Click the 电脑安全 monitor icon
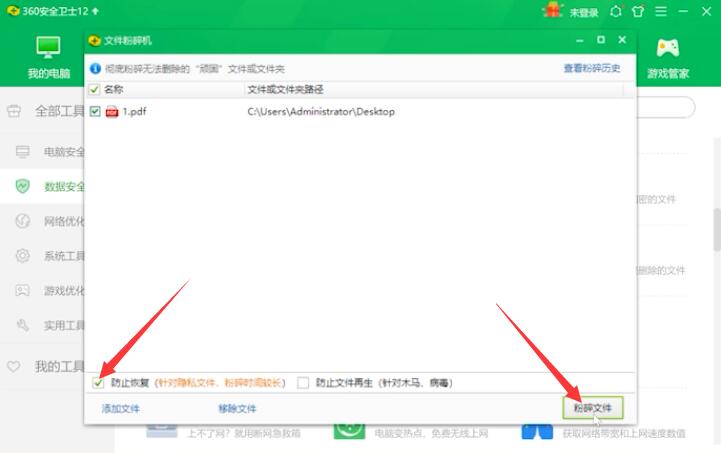This screenshot has width=721, height=453. (23, 151)
